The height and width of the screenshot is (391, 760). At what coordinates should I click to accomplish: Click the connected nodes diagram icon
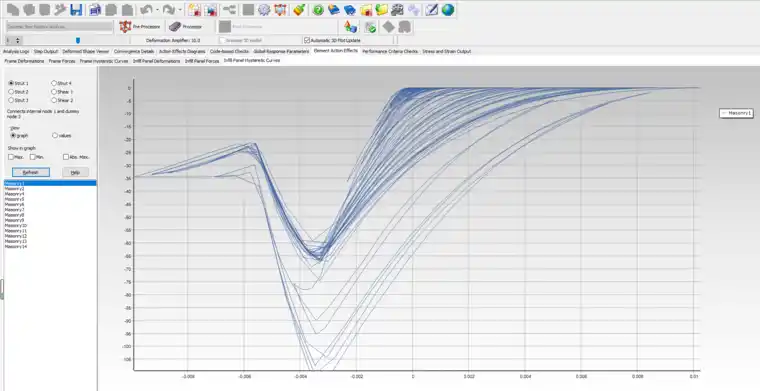click(x=229, y=9)
